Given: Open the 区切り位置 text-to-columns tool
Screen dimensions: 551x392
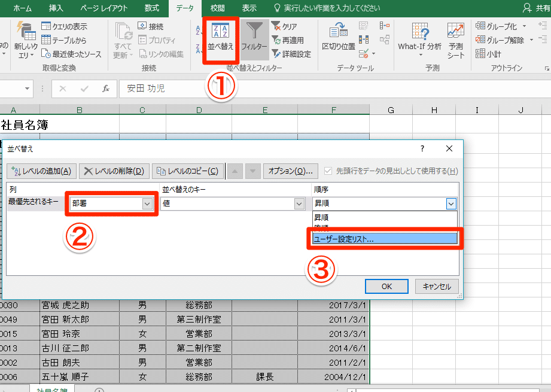Looking at the screenshot, I should (338, 36).
